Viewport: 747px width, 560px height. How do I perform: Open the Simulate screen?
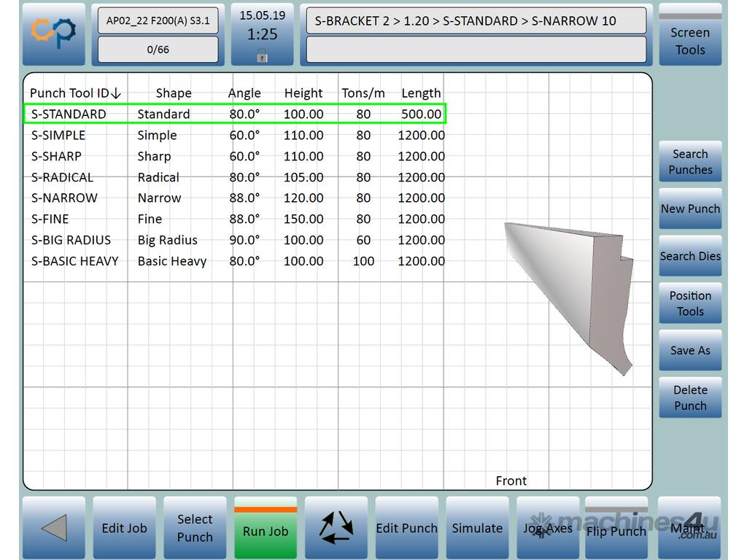pyautogui.click(x=477, y=529)
